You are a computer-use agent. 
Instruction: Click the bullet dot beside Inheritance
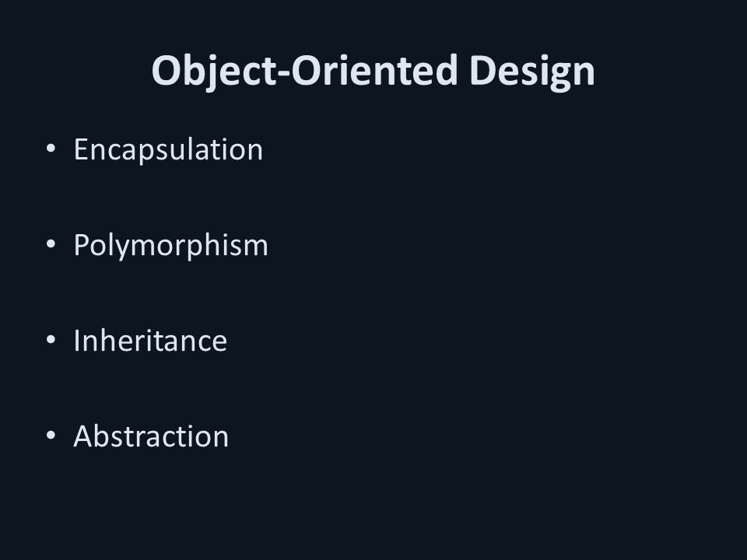[x=51, y=340]
